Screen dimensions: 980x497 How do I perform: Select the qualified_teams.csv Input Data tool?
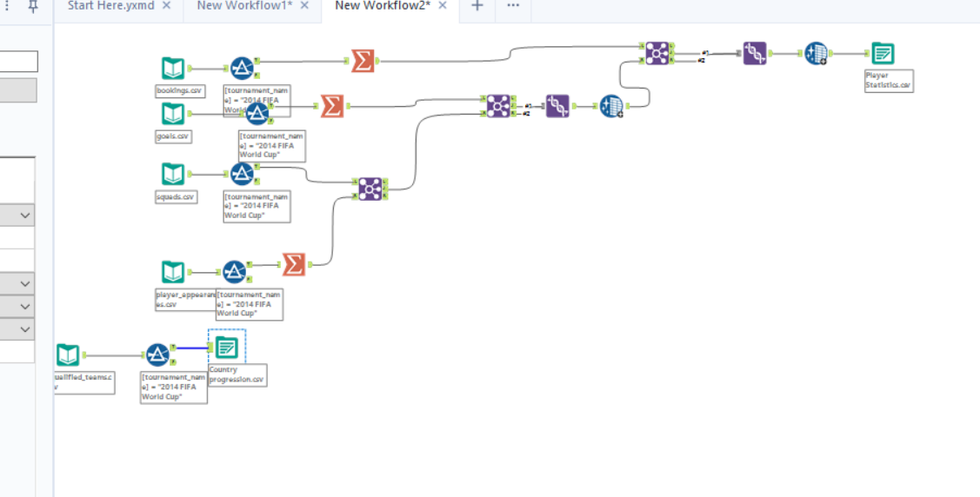coord(68,355)
